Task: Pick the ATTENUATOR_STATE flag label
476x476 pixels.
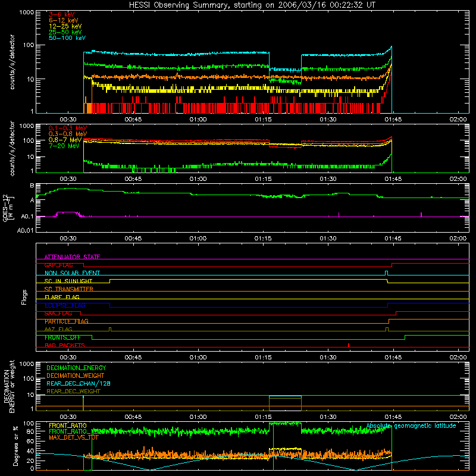Action: tap(72, 257)
